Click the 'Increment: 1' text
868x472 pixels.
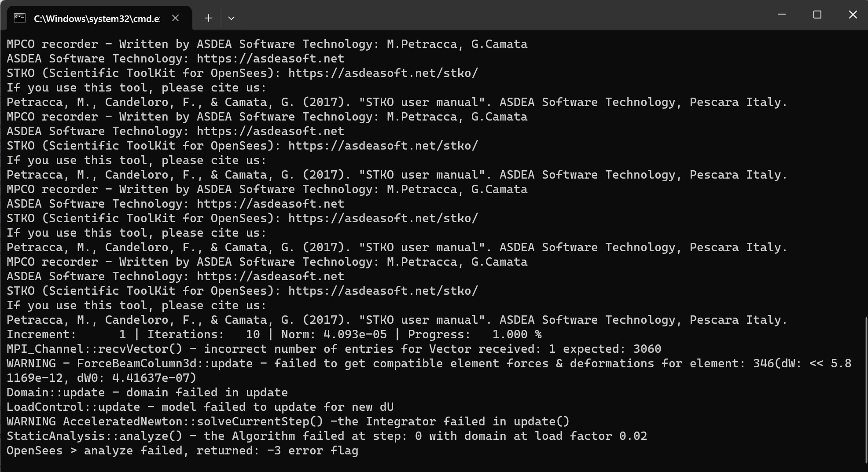[66, 334]
